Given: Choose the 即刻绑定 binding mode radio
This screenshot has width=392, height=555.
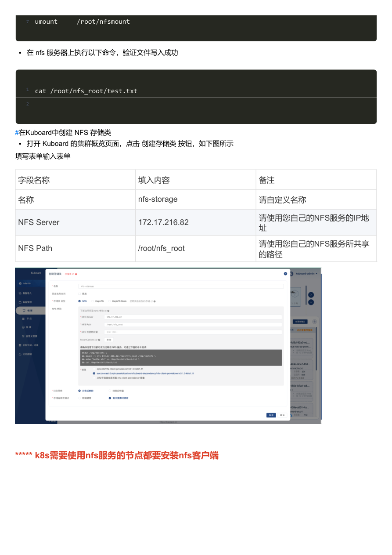Looking at the screenshot, I should tap(79, 398).
